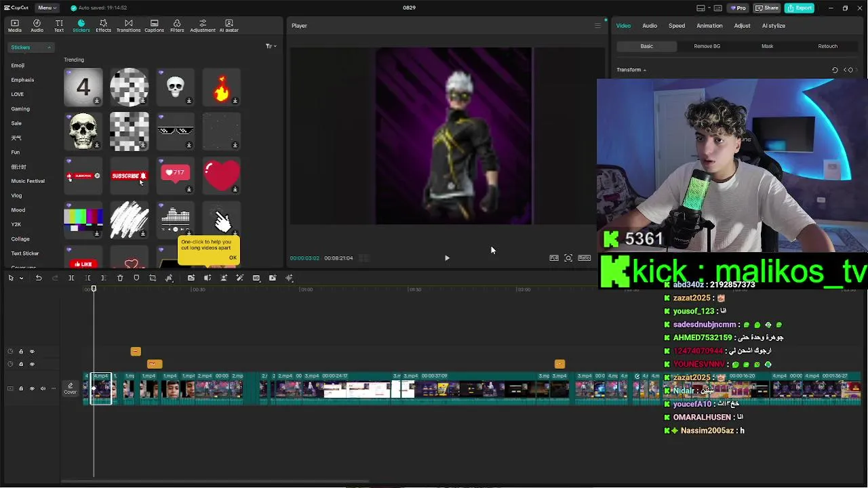Switch to the Animation tab
The height and width of the screenshot is (488, 868).
click(x=709, y=26)
